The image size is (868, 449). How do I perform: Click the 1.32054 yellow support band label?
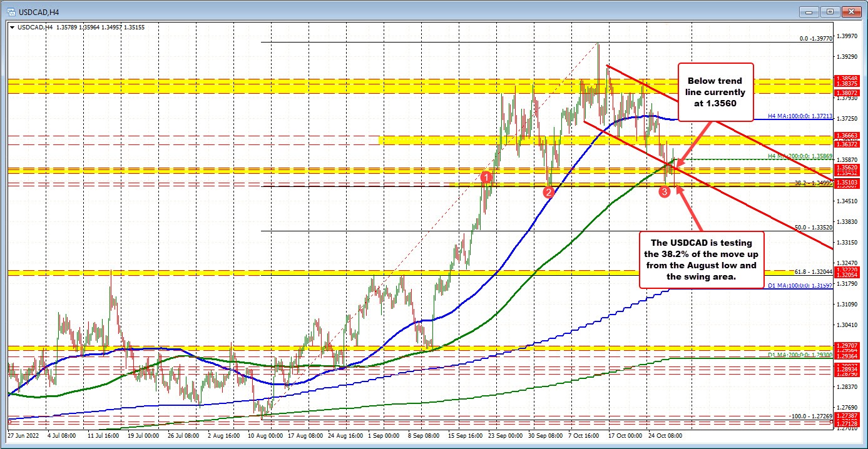(849, 275)
